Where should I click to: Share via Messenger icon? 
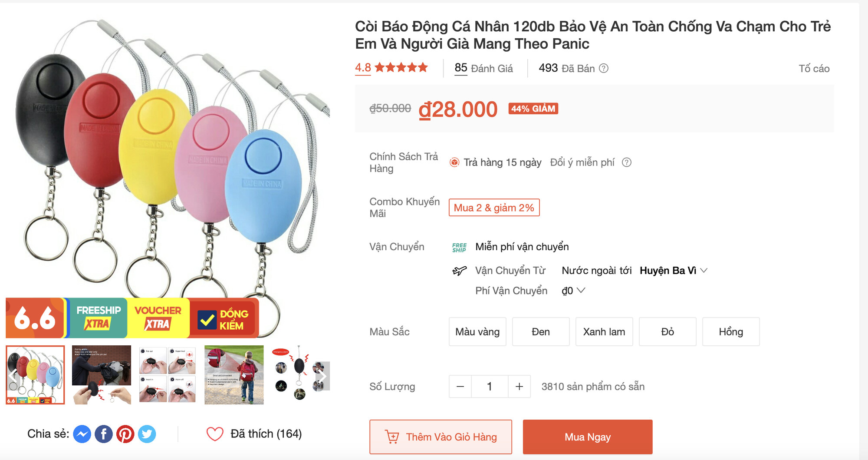click(82, 434)
